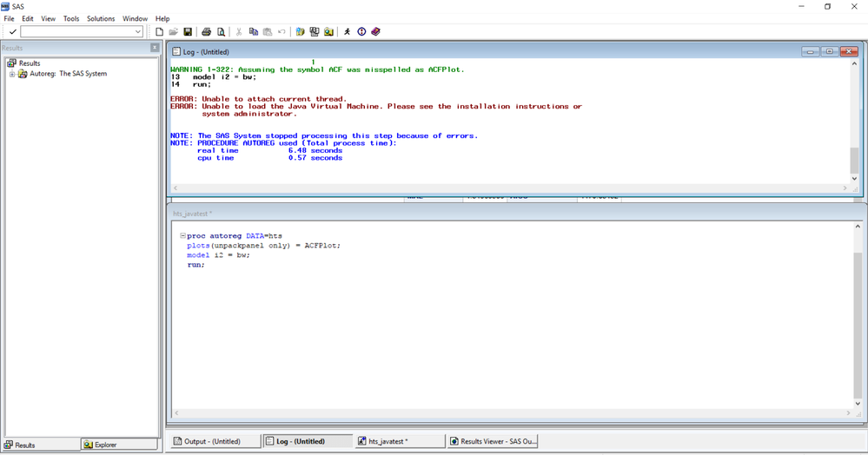
Task: Open Print Preview from the toolbar
Action: pyautogui.click(x=221, y=32)
